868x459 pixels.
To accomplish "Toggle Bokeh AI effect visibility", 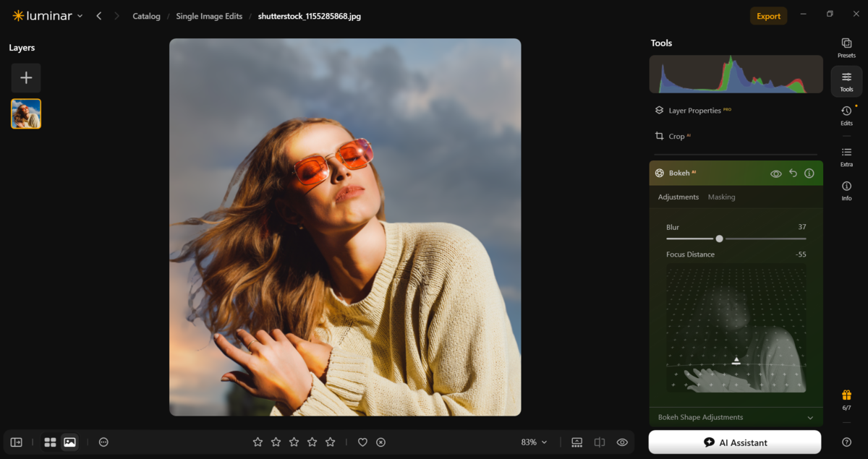I will pyautogui.click(x=776, y=173).
